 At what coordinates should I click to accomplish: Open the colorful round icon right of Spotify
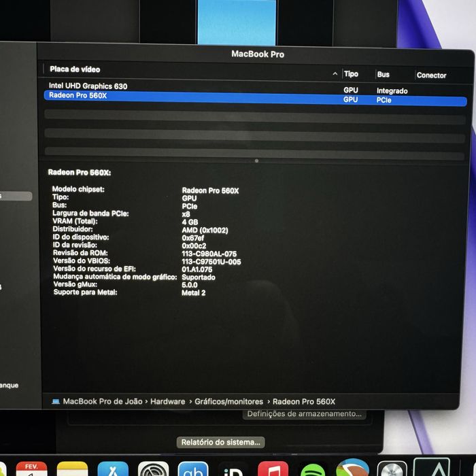[353, 468]
